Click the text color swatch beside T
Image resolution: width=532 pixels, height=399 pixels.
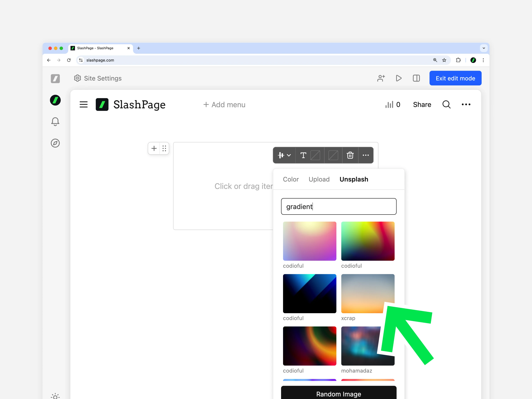[x=315, y=155]
